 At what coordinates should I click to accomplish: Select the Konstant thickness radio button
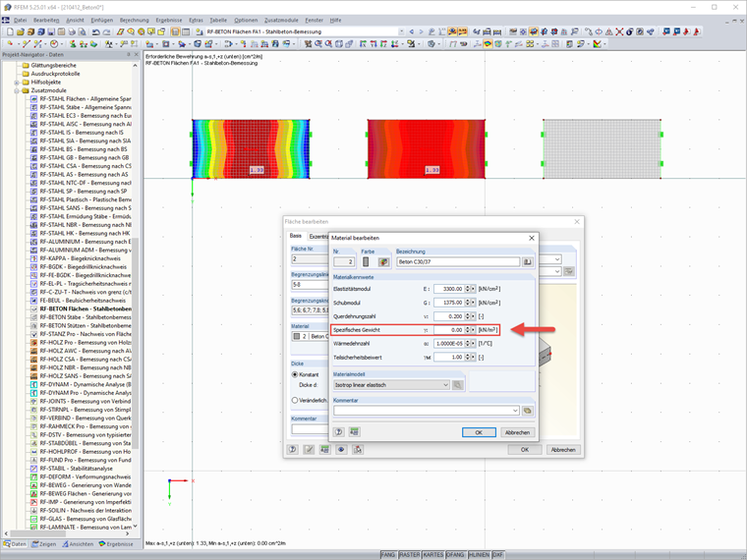[x=295, y=374]
